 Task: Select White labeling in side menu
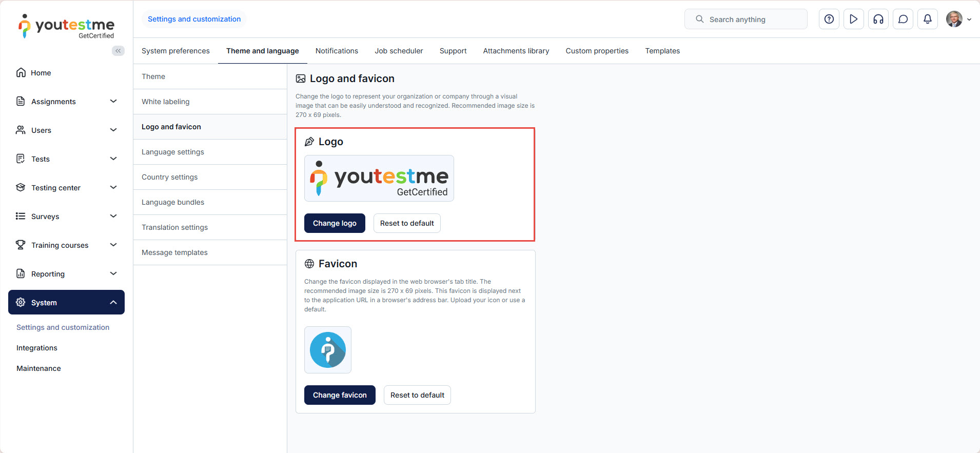pos(166,102)
